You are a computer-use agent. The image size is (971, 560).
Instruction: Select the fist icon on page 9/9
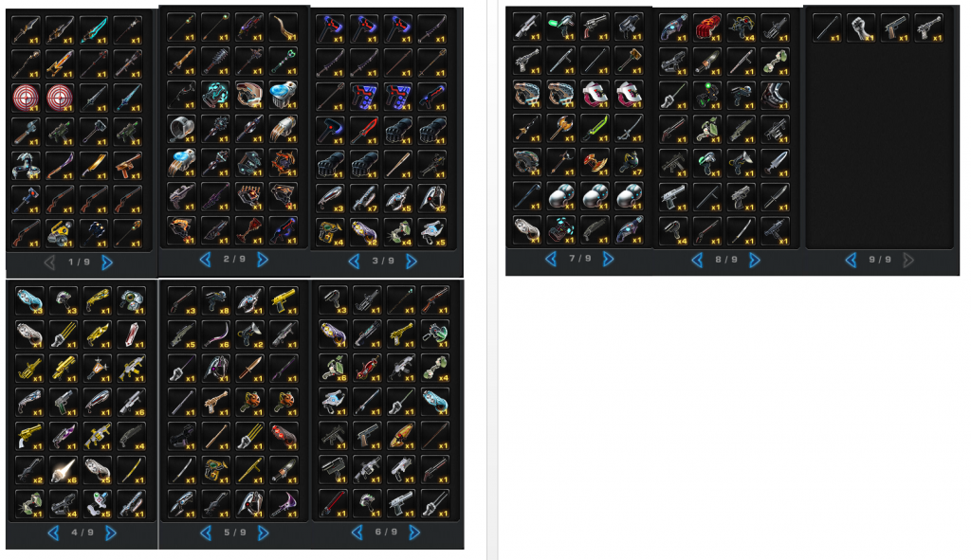tap(861, 28)
